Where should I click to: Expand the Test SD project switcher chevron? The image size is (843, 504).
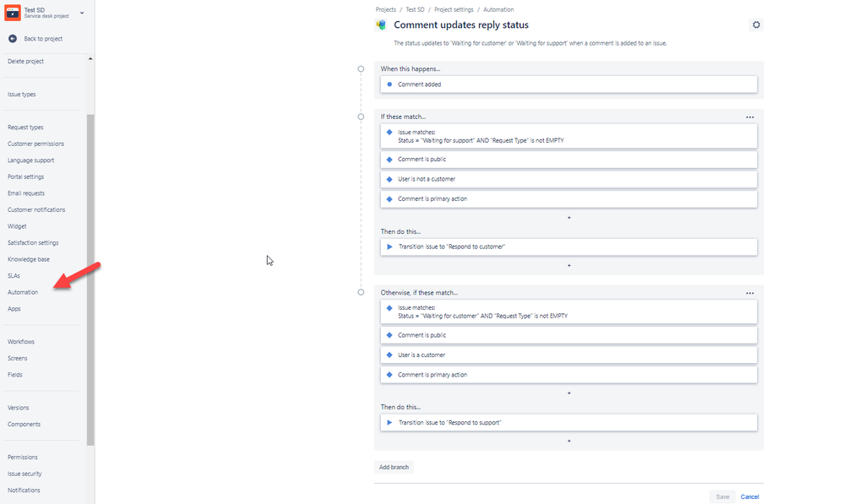tap(82, 13)
